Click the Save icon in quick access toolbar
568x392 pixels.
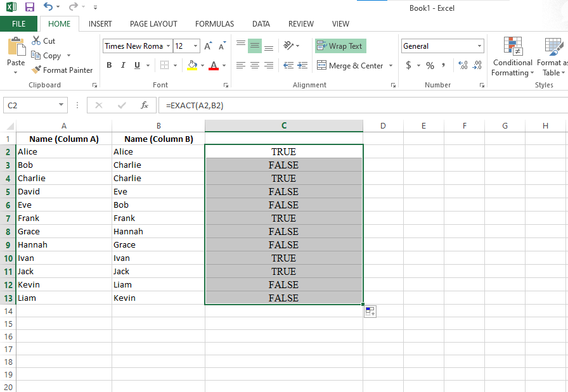[x=29, y=6]
